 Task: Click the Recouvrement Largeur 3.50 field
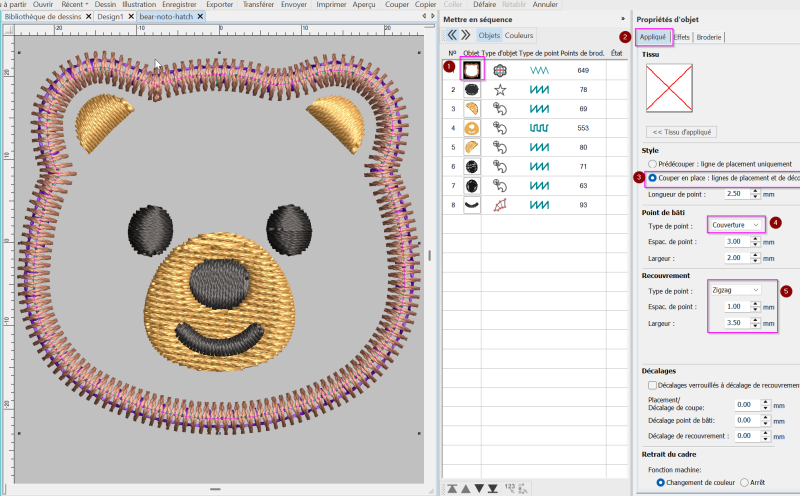coord(738,323)
